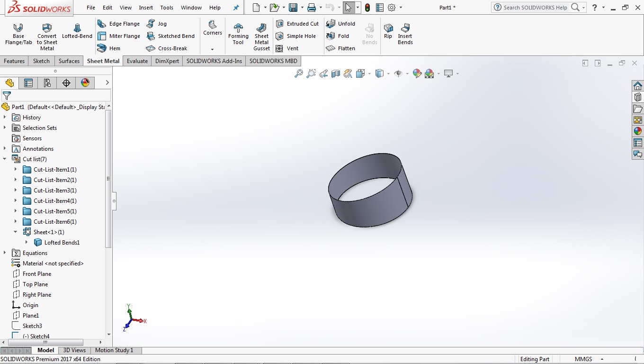
Task: Select the Fold tool
Action: click(338, 36)
